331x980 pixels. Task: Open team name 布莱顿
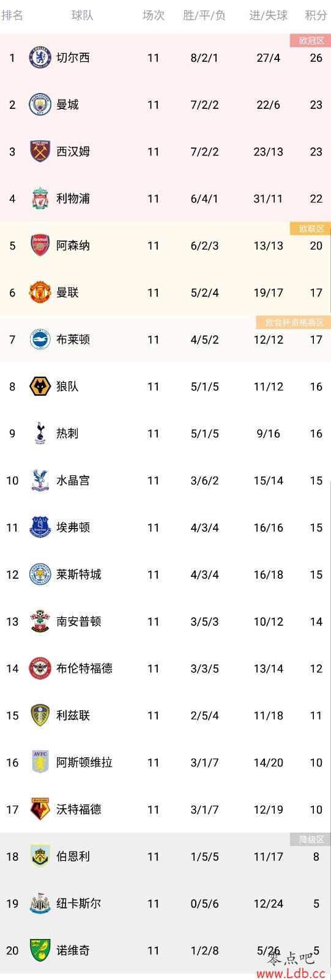tap(73, 340)
